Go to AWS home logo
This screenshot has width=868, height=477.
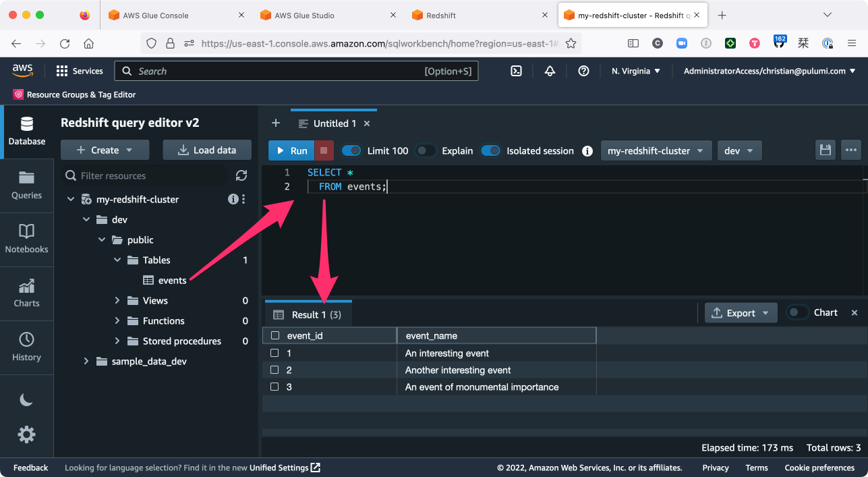click(x=22, y=70)
